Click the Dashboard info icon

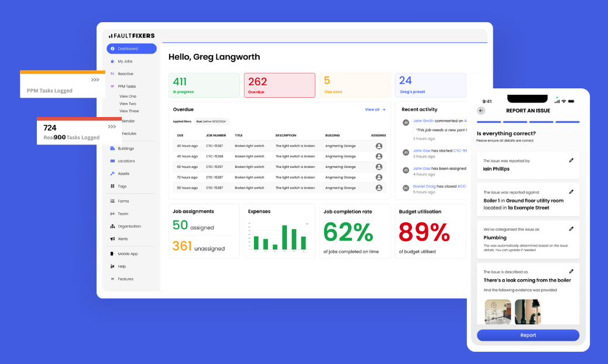click(x=112, y=49)
